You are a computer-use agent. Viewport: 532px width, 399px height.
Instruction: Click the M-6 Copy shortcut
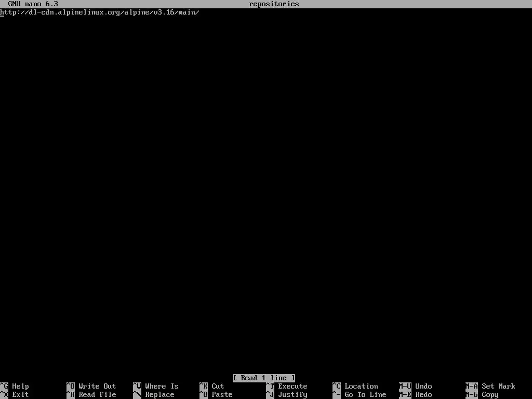(x=482, y=395)
